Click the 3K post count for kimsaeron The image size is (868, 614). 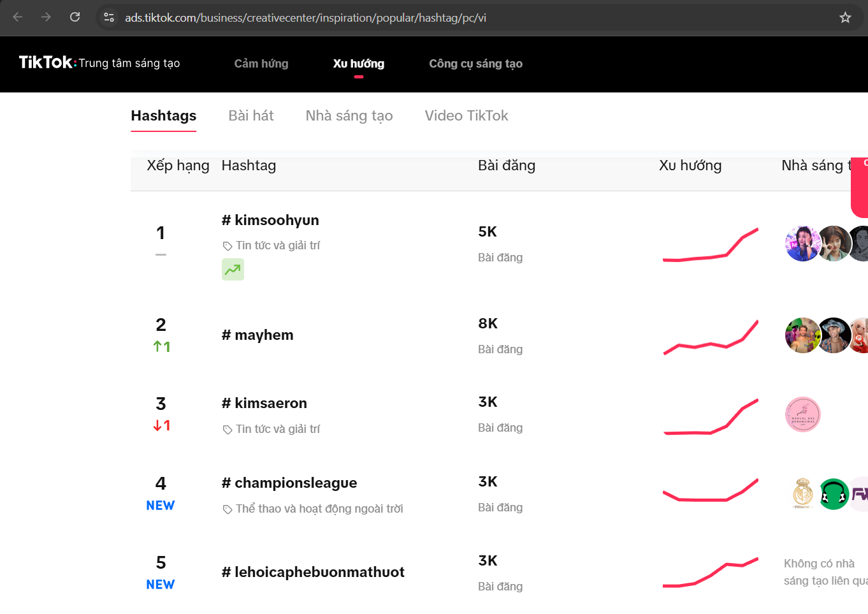pyautogui.click(x=488, y=402)
